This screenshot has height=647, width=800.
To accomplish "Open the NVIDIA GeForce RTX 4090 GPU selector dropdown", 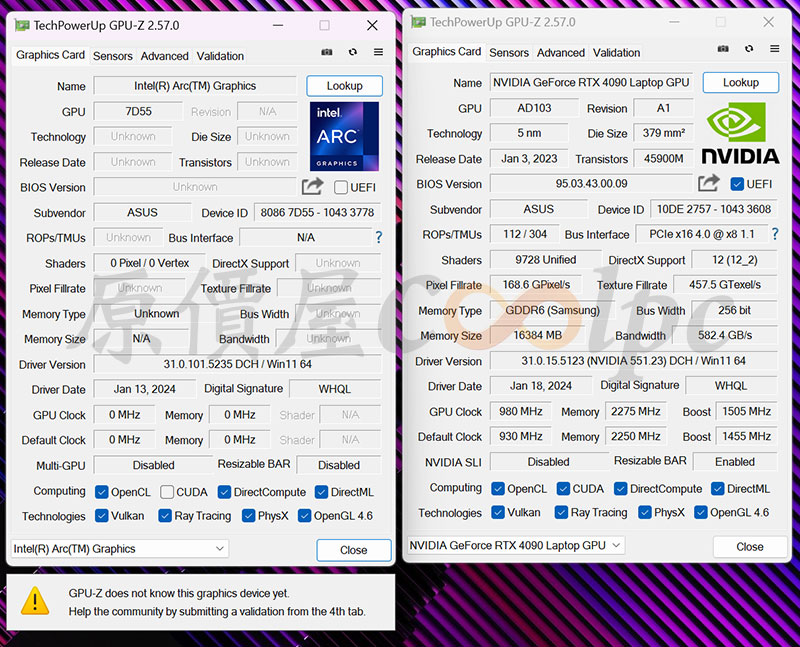I will click(516, 545).
